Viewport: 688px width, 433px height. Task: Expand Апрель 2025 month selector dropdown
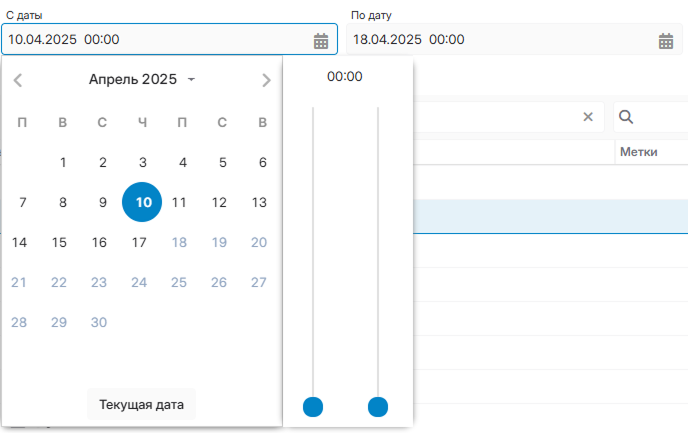click(x=191, y=80)
